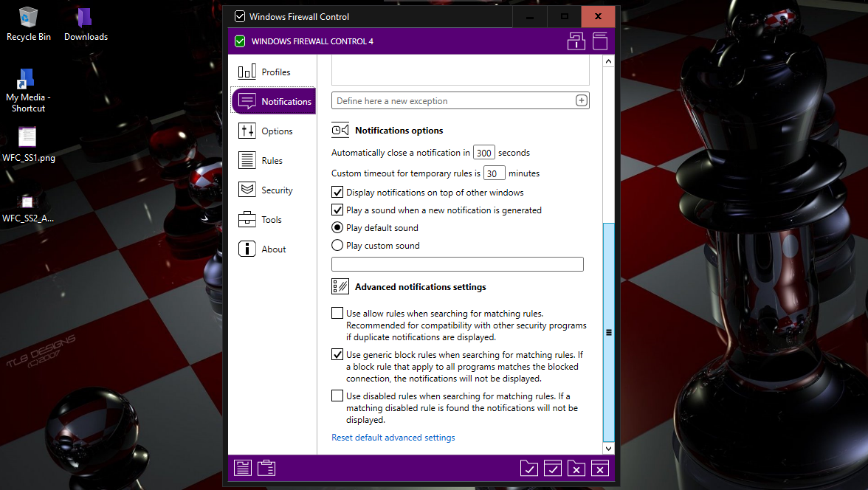Click the scroll up arrow of settings pane

(609, 63)
